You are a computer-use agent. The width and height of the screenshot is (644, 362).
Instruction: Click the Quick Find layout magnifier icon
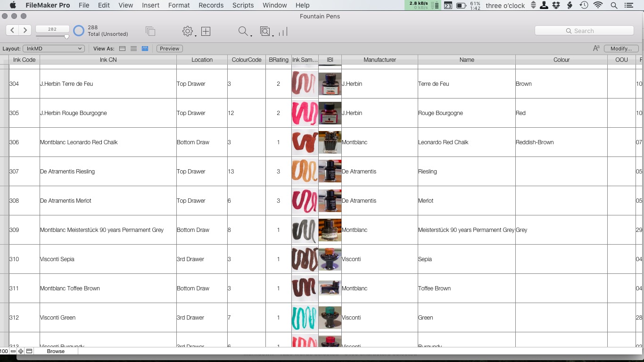pyautogui.click(x=265, y=32)
